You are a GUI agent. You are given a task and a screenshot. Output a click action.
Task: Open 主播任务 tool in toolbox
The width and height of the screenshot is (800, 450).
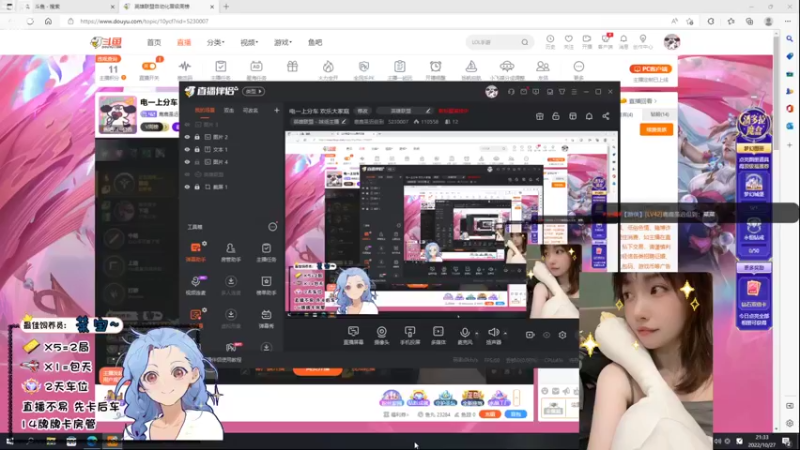(x=266, y=252)
